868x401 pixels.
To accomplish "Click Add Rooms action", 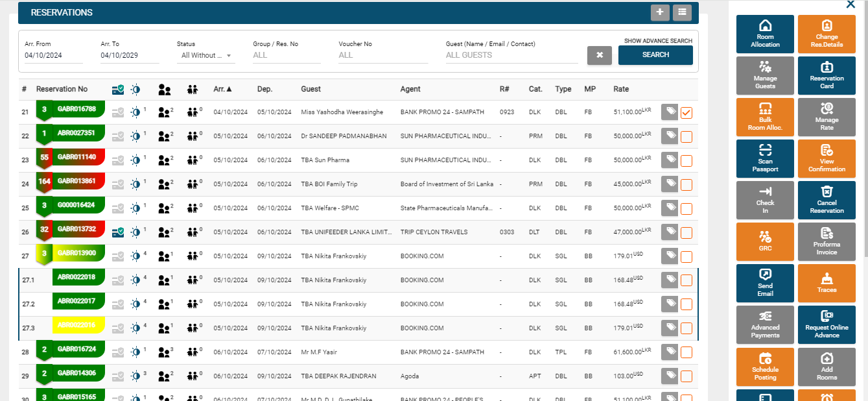I will (827, 367).
